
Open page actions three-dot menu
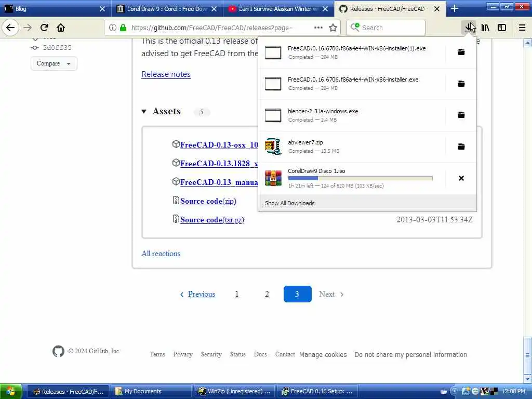pyautogui.click(x=318, y=28)
